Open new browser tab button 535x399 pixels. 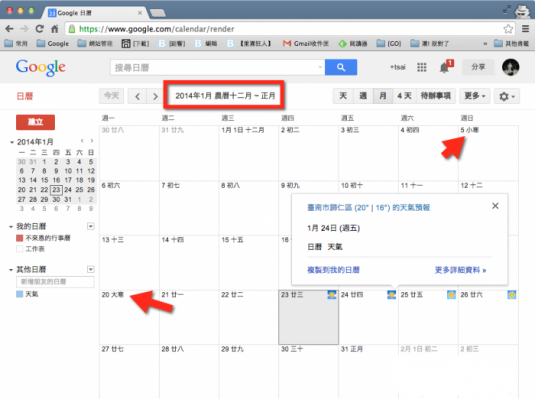(158, 13)
